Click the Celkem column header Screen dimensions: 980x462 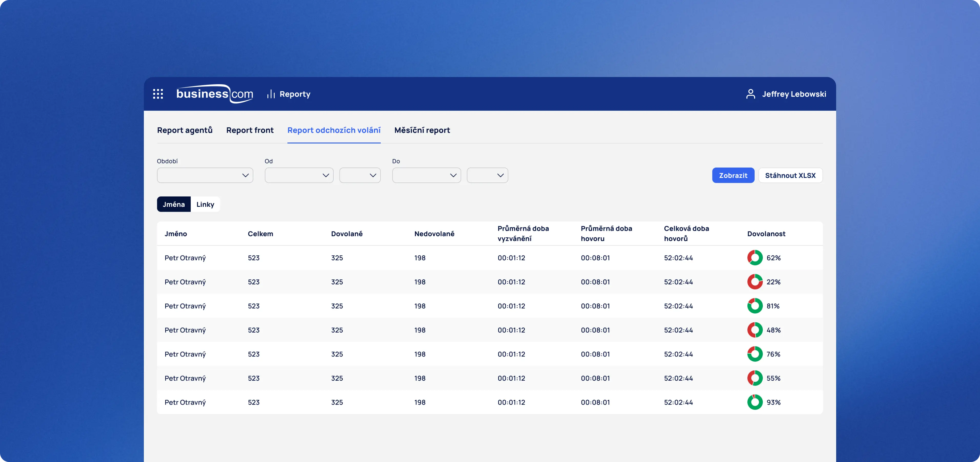click(x=261, y=234)
